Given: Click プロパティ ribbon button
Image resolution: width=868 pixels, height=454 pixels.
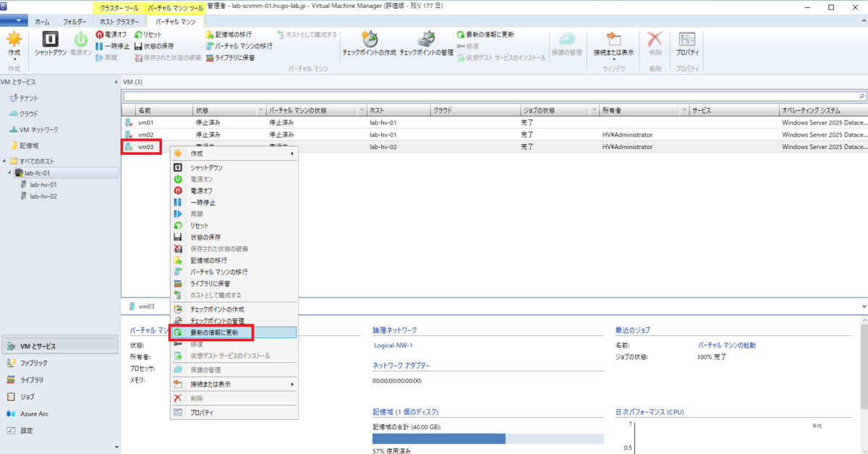Looking at the screenshot, I should 687,44.
